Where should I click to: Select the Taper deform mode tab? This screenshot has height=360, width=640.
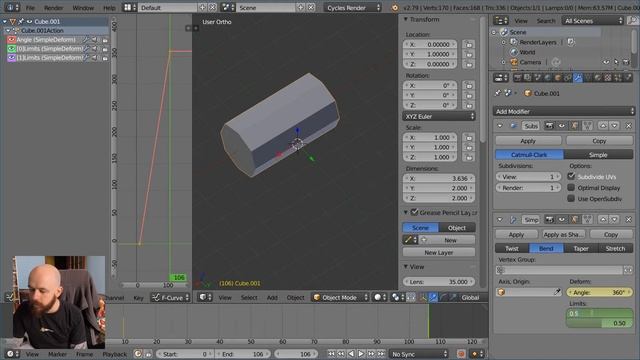coord(581,248)
